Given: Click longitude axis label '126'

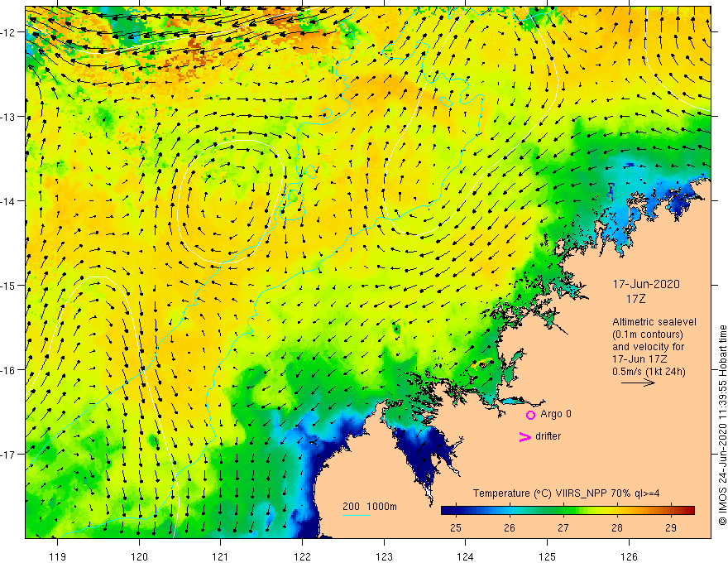Looking at the screenshot, I should [x=629, y=556].
